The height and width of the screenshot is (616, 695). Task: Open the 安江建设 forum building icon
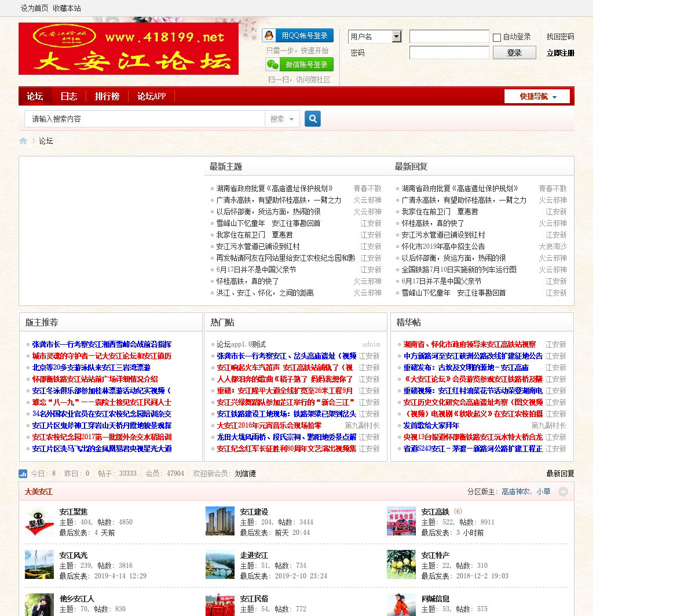pos(220,521)
